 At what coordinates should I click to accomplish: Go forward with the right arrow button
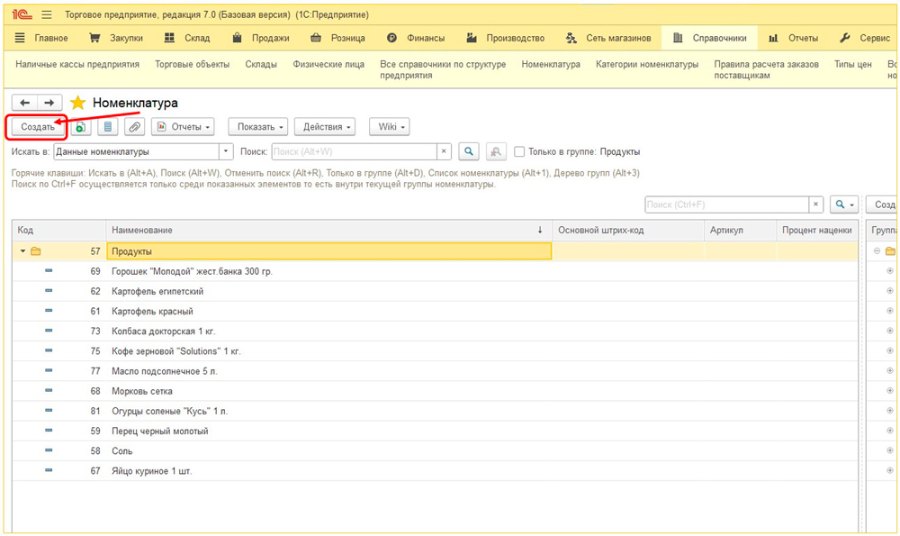[49, 103]
